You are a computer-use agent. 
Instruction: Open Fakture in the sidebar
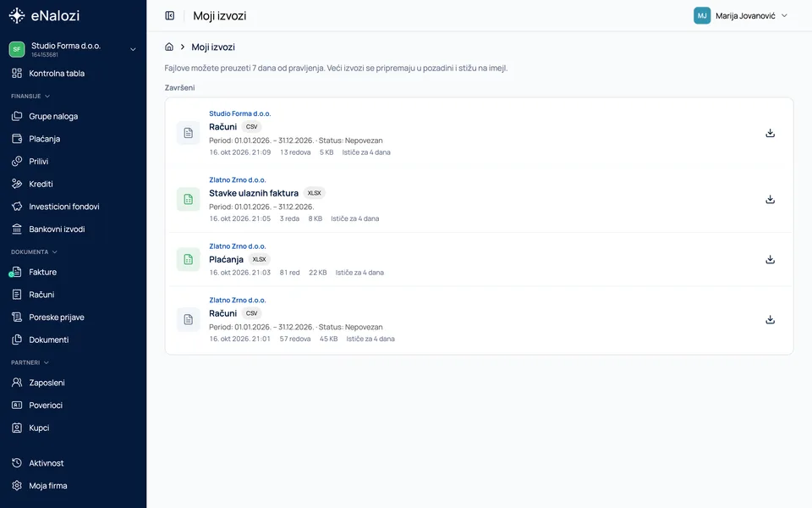point(73,272)
